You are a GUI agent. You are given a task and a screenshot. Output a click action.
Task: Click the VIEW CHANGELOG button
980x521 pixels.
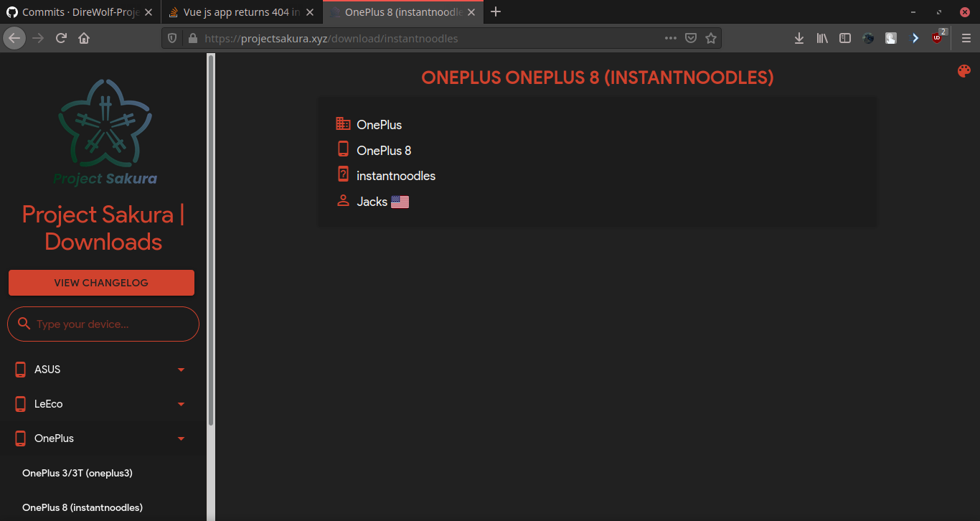(x=101, y=283)
